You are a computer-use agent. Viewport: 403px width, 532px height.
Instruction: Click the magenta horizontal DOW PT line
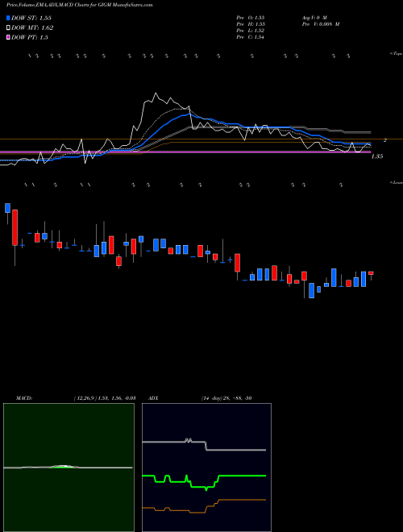pos(185,152)
